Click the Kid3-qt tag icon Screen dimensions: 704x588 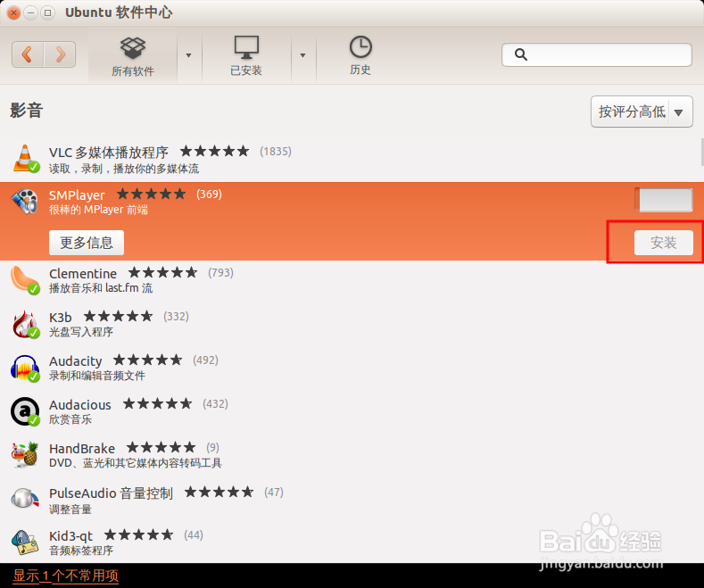pos(25,542)
